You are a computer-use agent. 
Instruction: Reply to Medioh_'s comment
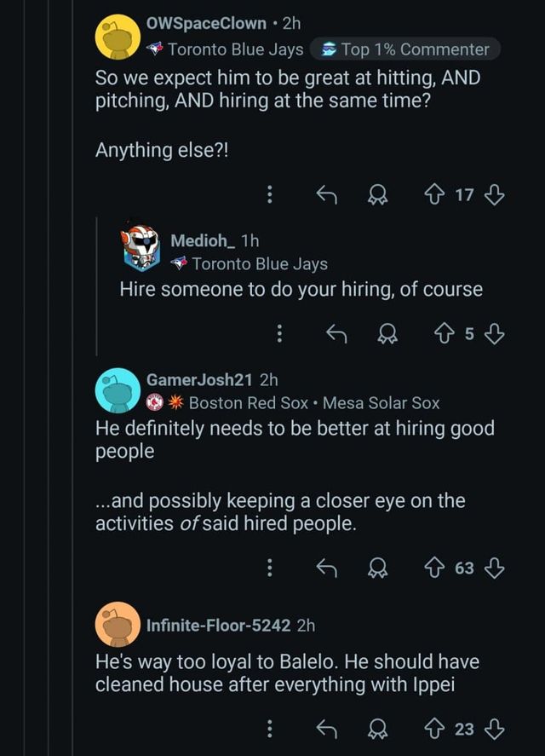pos(338,334)
